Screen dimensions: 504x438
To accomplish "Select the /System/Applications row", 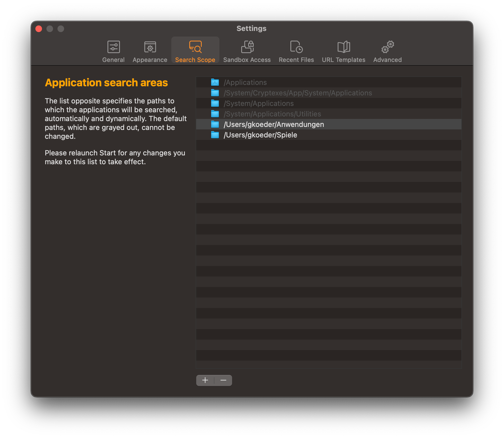I will point(329,103).
